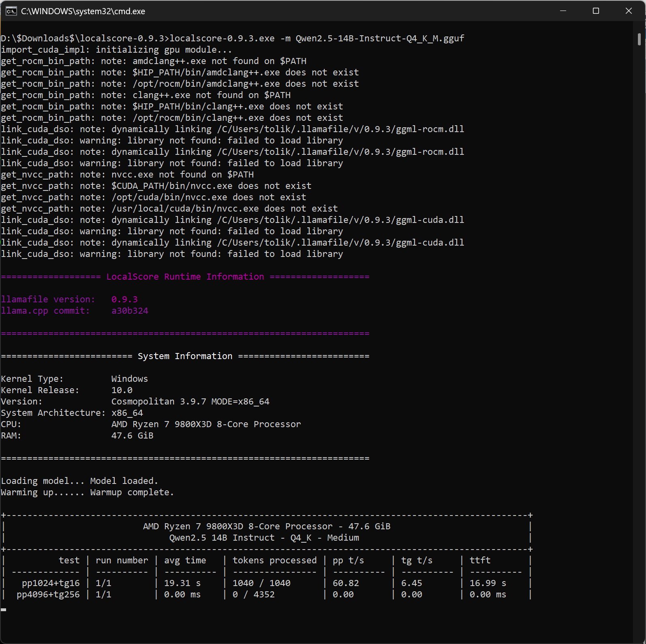Click the vertical scrollbar thumb
The height and width of the screenshot is (644, 646).
coord(639,39)
